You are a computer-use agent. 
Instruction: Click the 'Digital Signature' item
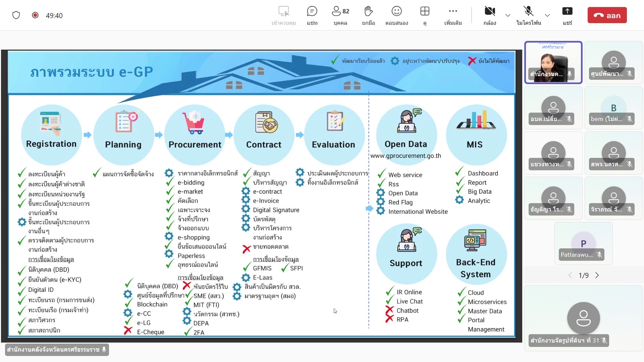point(276,210)
